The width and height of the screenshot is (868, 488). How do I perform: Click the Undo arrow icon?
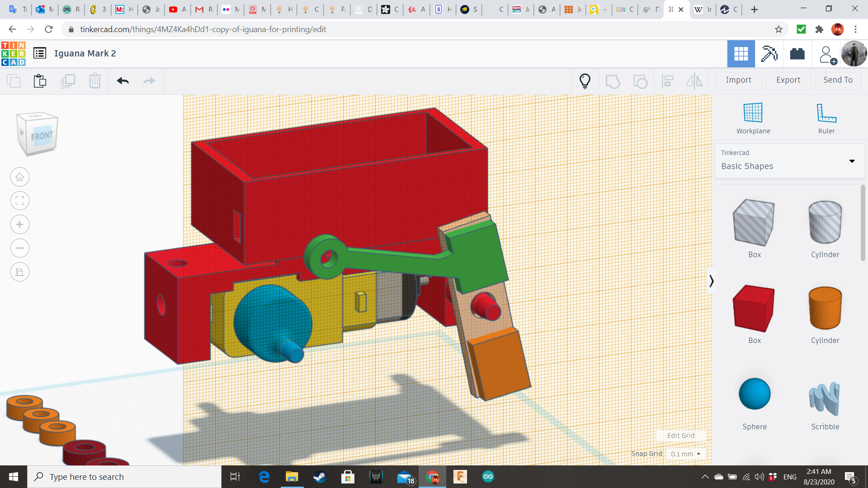(123, 81)
